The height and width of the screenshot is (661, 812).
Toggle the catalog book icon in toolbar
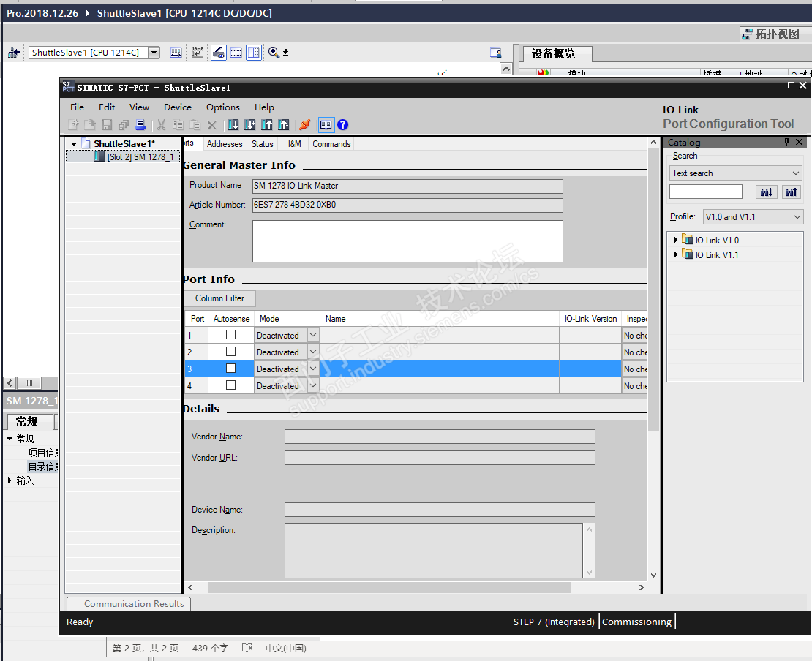point(326,125)
